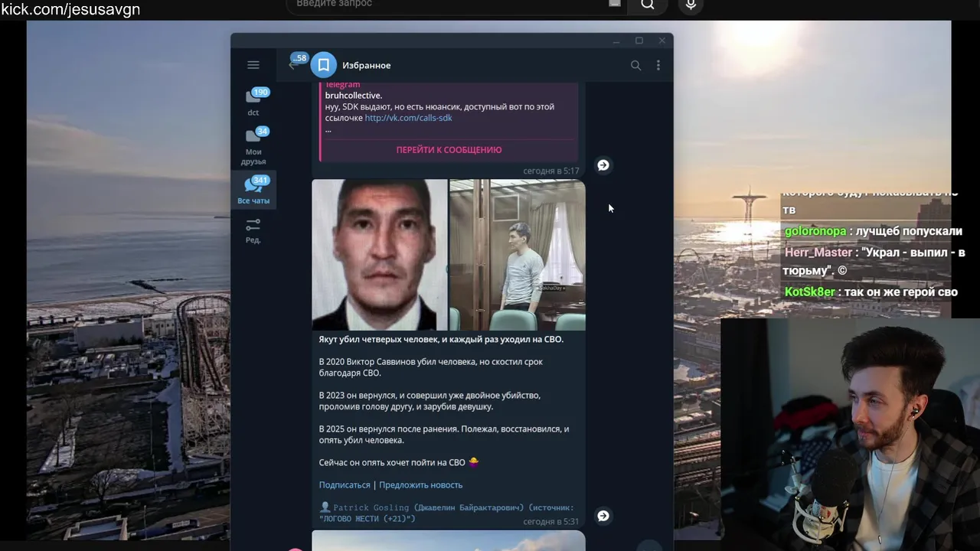980x551 pixels.
Task: Open the three-dot chat options menu
Action: (x=658, y=65)
